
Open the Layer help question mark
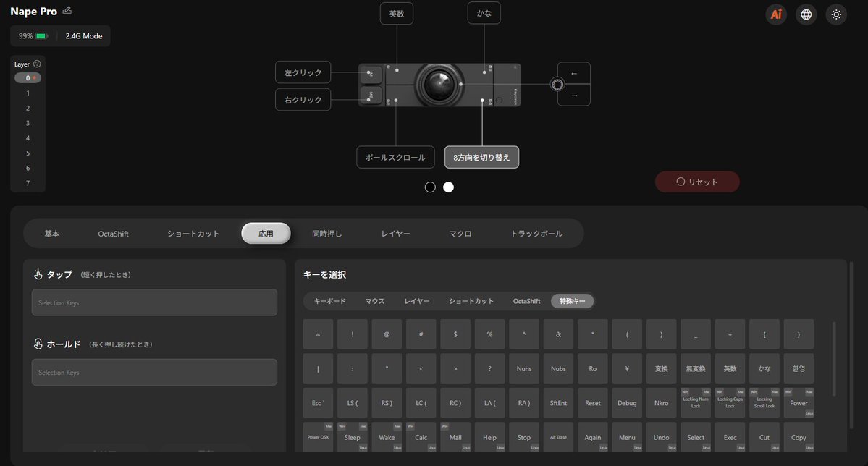point(37,64)
